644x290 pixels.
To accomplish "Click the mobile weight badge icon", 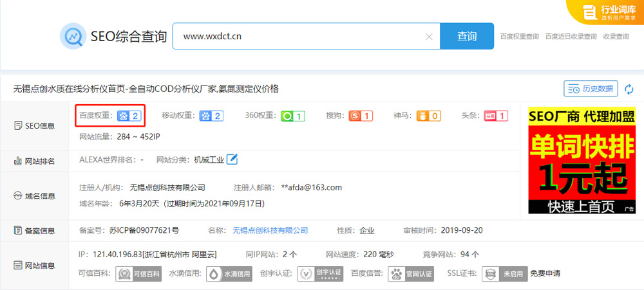I will tap(211, 116).
